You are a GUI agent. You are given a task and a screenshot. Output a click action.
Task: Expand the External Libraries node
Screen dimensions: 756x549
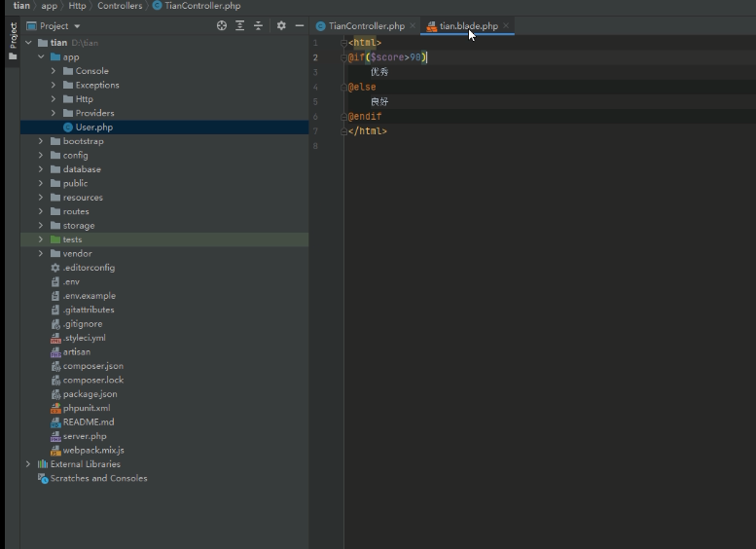(x=28, y=464)
